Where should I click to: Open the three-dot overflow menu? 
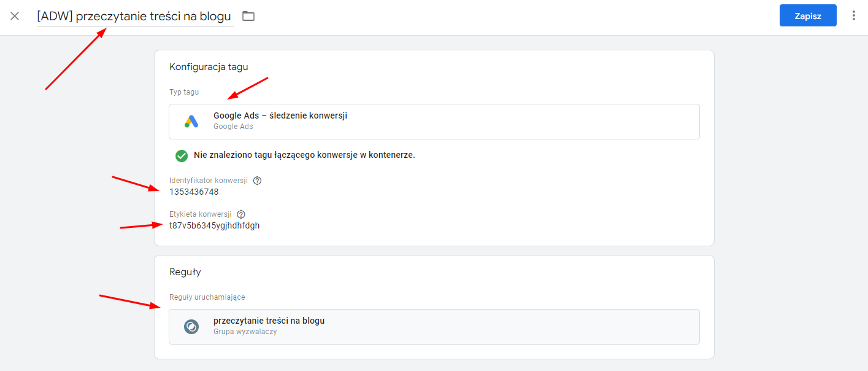[x=854, y=15]
